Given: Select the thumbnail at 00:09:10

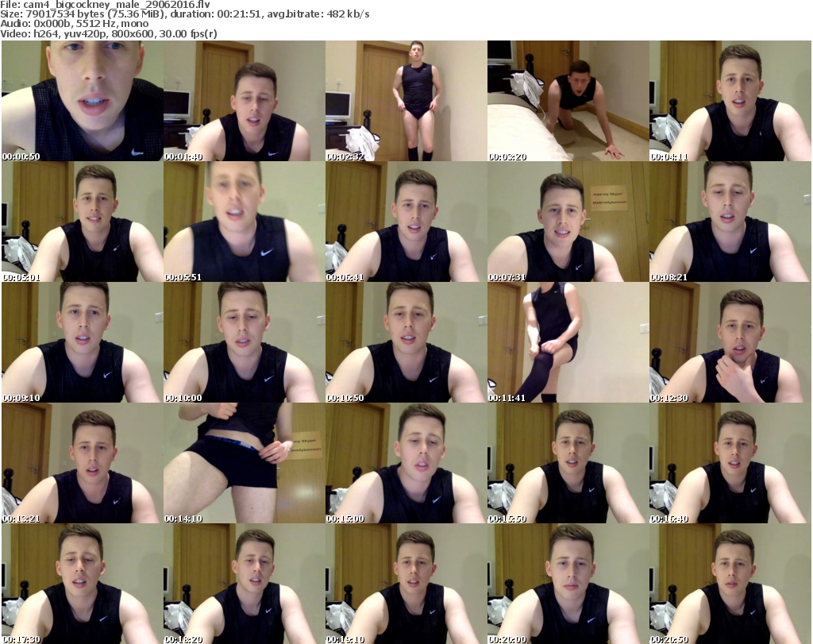Looking at the screenshot, I should [83, 343].
